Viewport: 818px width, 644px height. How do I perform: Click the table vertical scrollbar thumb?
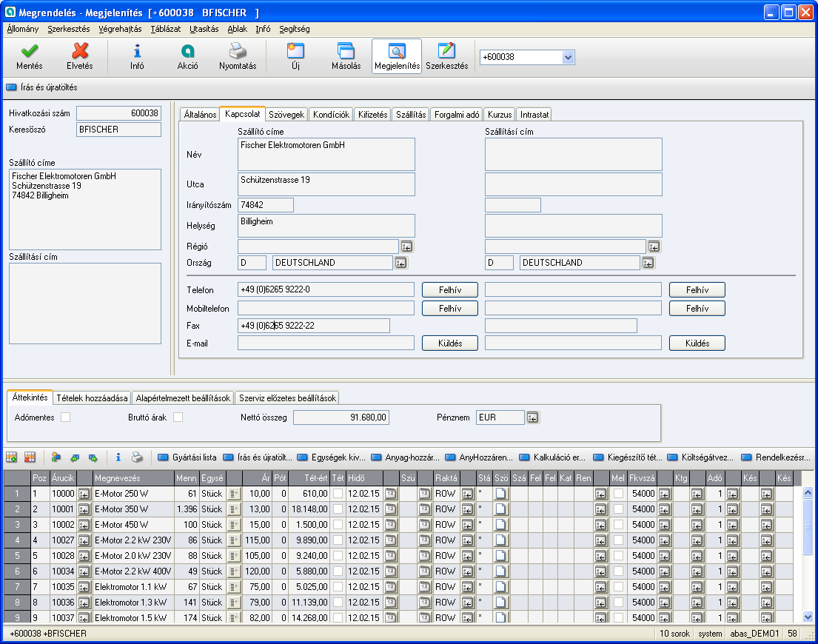coord(808,526)
